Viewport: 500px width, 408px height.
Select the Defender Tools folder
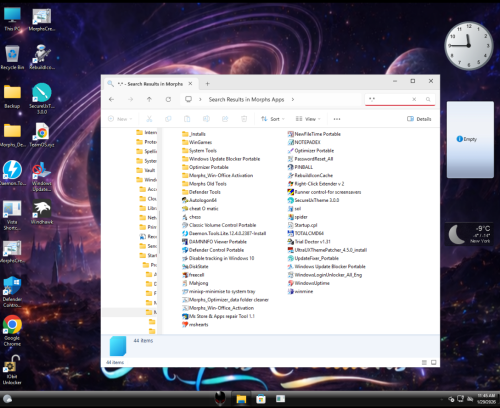click(201, 192)
